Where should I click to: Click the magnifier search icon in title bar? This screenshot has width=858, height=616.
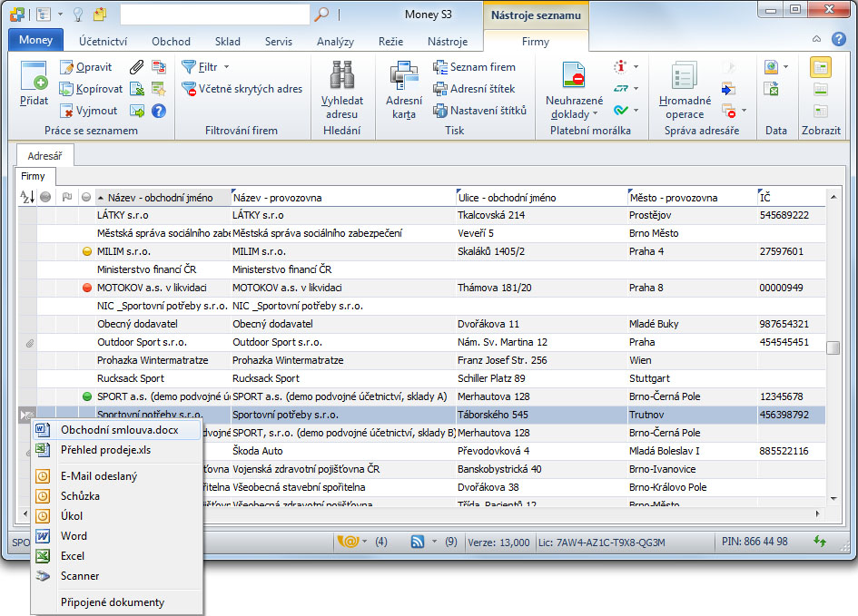coord(321,14)
